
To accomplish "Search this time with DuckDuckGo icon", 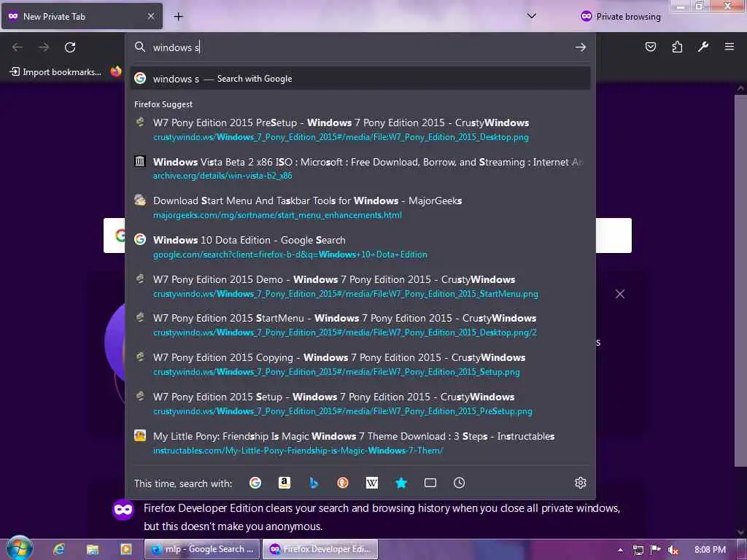I will 343,483.
